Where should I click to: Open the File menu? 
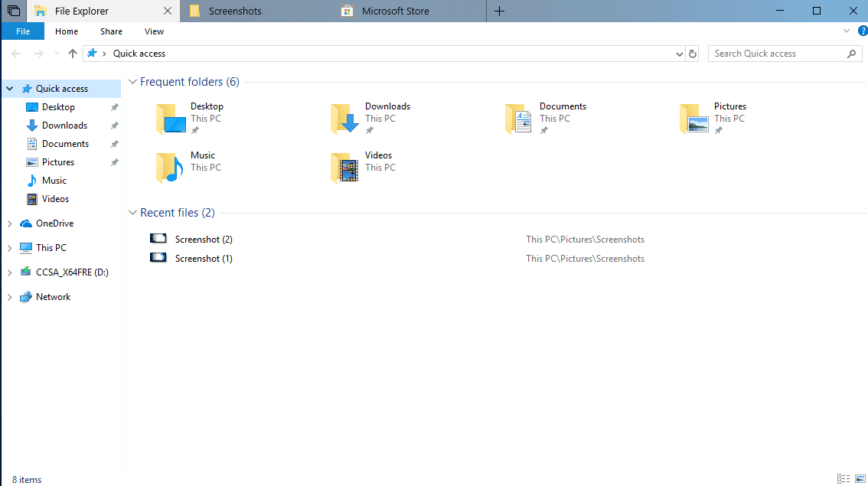pyautogui.click(x=23, y=31)
